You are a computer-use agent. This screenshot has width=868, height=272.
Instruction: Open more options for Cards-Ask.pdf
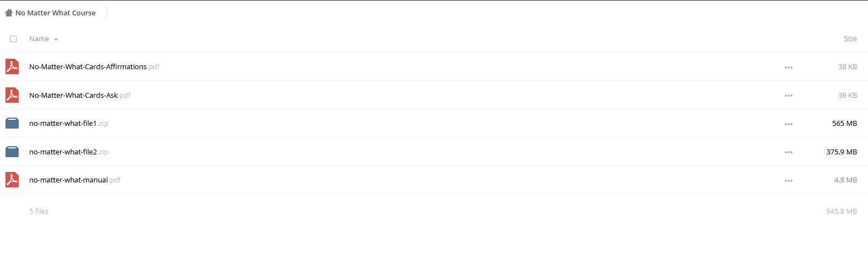[789, 96]
